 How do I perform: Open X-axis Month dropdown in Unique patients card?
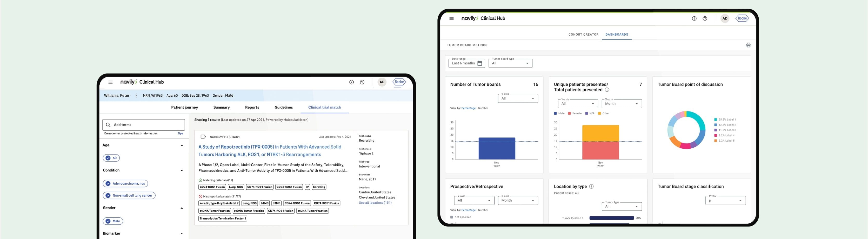tap(622, 104)
